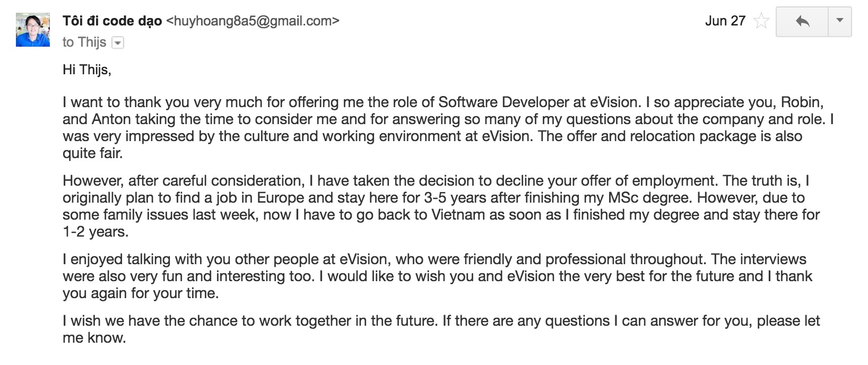Click the Reply arrow button
Viewport: 868px width, 365px height.
coord(802,21)
